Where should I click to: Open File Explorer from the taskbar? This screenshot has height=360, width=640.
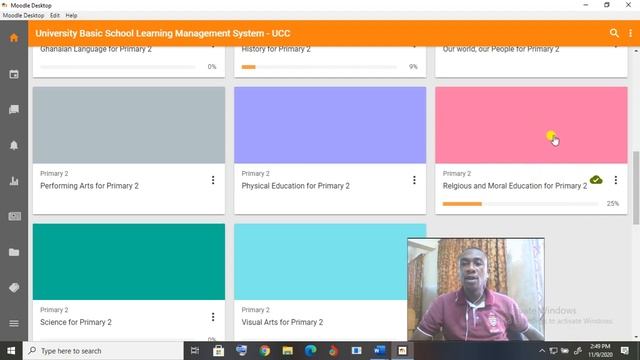coord(287,351)
